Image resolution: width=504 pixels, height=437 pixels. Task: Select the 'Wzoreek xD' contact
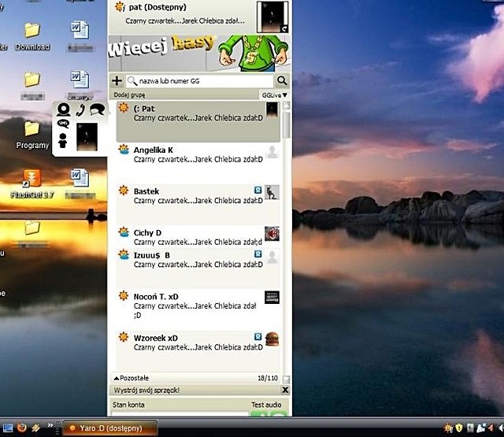tap(198, 350)
